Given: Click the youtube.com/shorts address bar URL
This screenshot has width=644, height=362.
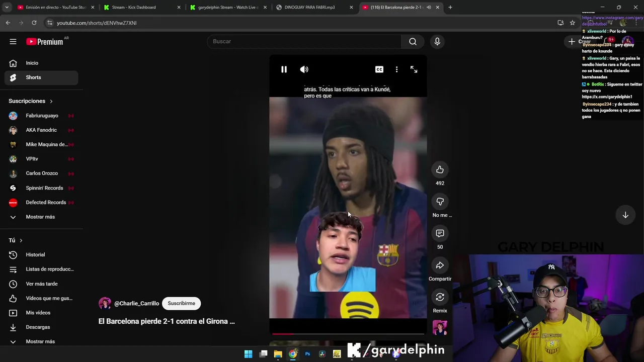Looking at the screenshot, I should point(97,23).
